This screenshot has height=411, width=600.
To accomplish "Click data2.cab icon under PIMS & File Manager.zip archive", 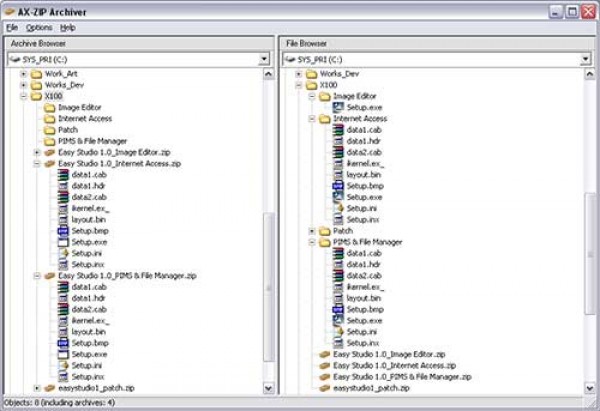I will coord(63,309).
